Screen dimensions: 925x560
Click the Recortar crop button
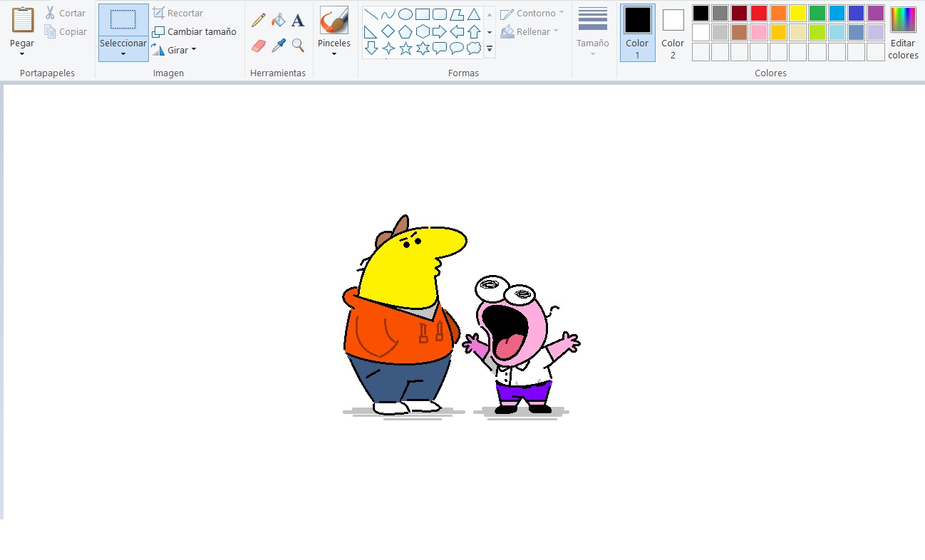coord(178,13)
